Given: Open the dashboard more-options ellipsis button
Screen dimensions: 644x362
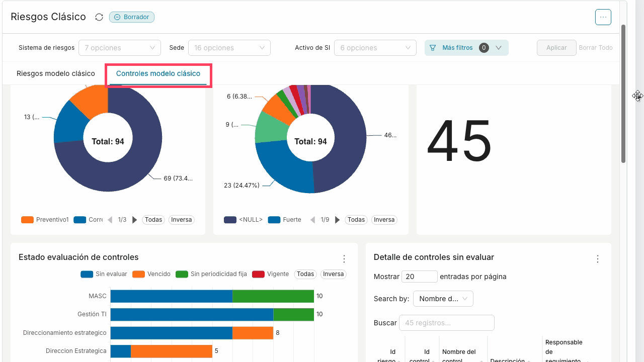Looking at the screenshot, I should [603, 17].
